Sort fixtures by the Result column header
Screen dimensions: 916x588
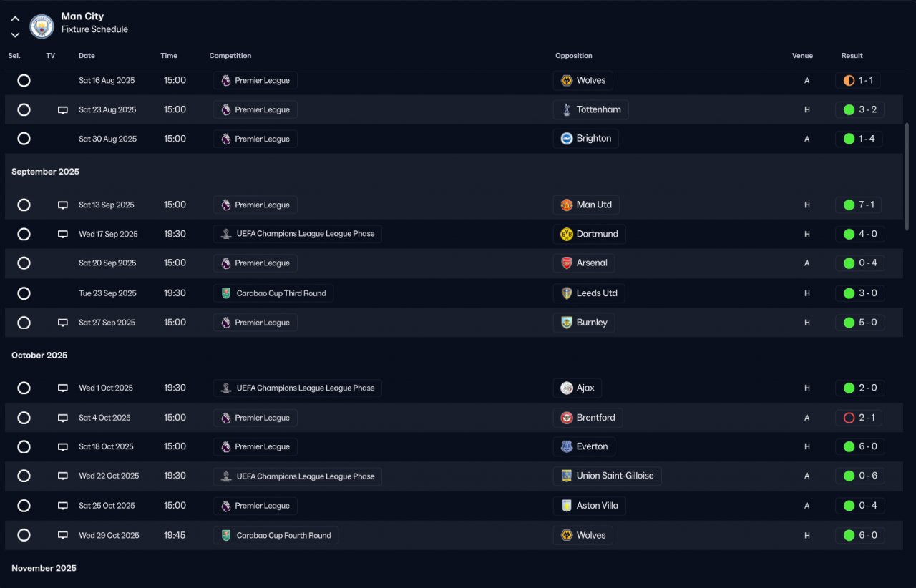(x=852, y=56)
